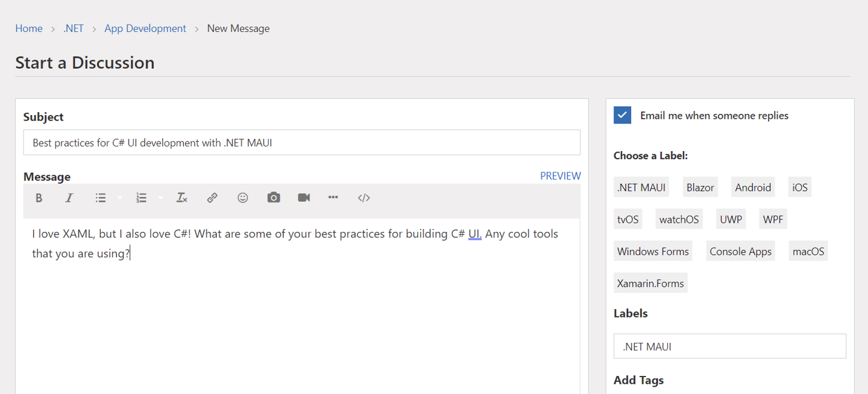Screen dimensions: 868x394
Task: Switch to the PREVIEW view
Action: [560, 175]
